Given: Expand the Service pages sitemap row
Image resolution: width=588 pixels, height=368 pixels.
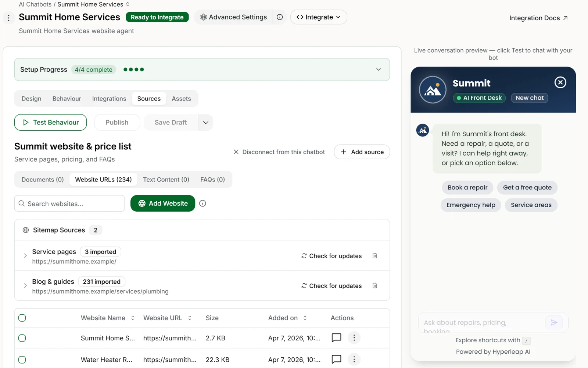Looking at the screenshot, I should click(x=25, y=256).
